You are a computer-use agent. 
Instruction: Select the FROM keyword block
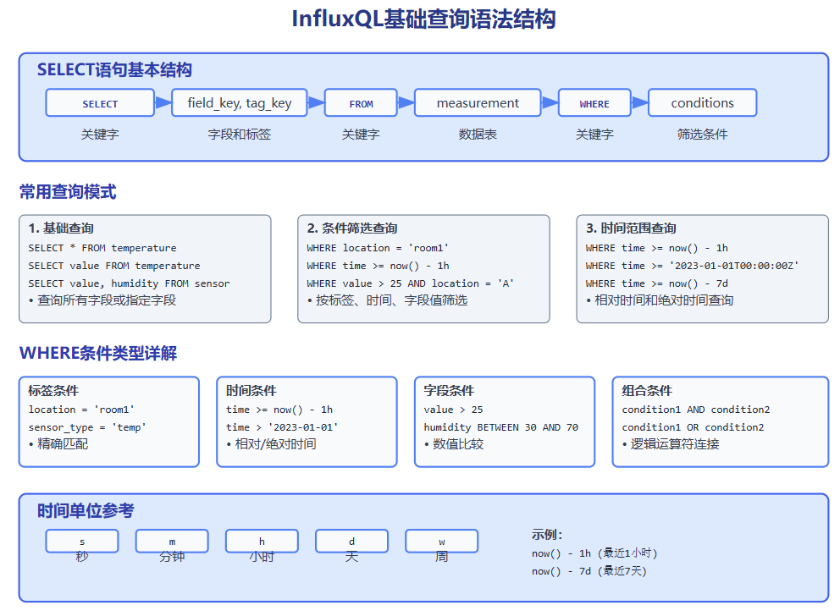(x=361, y=102)
